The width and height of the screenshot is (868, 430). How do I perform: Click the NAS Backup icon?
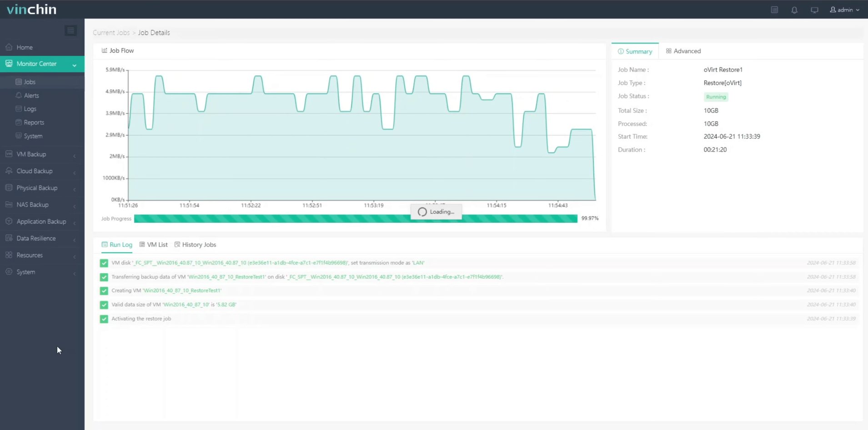click(x=9, y=205)
